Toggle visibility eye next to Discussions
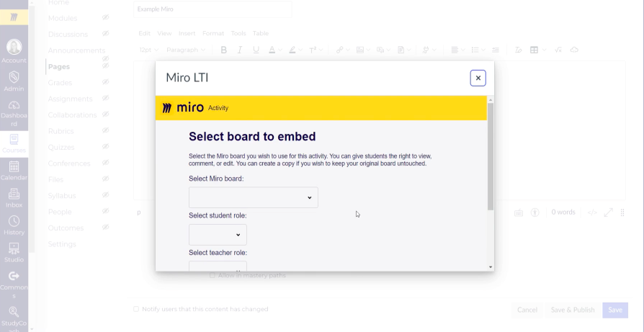 (x=106, y=34)
